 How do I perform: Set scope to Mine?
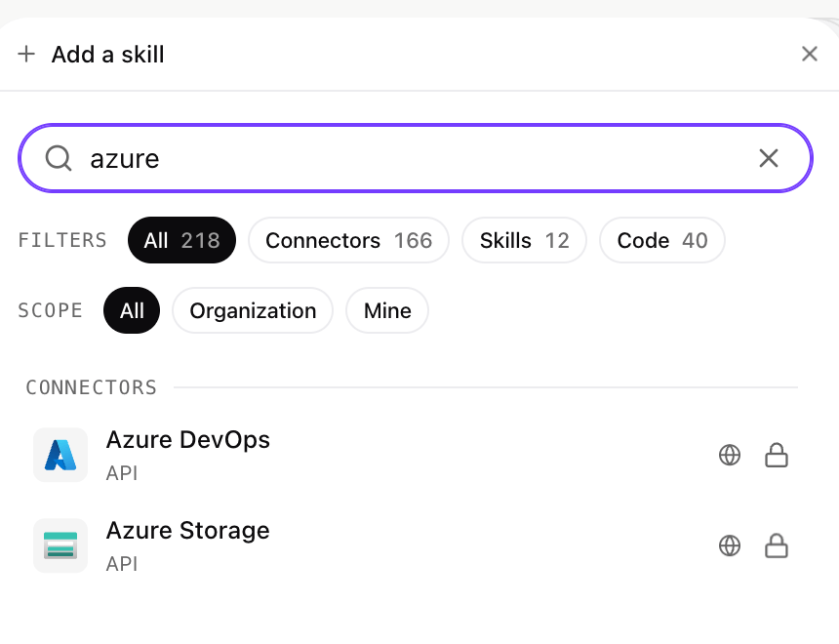tap(387, 310)
